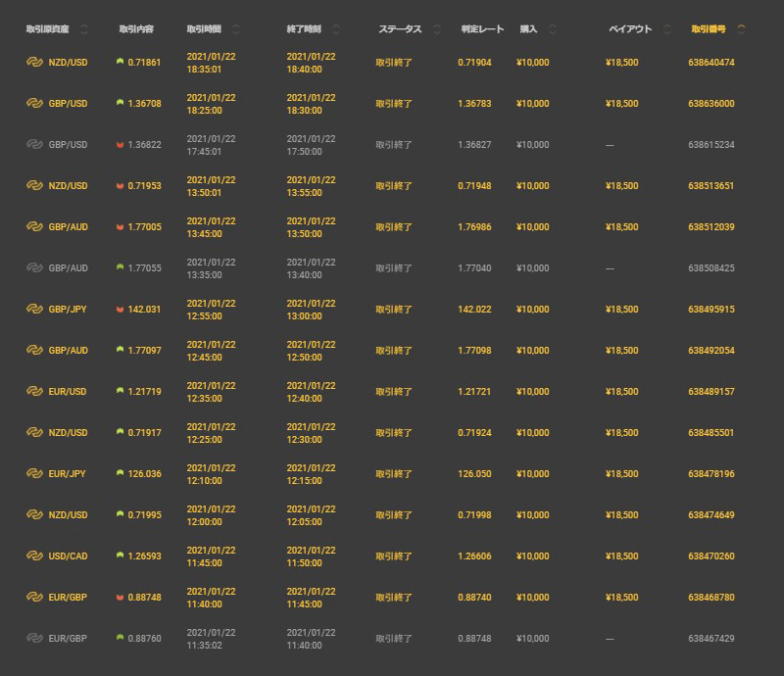Click the greyed-out GBP/USD pair icon

pos(34,144)
